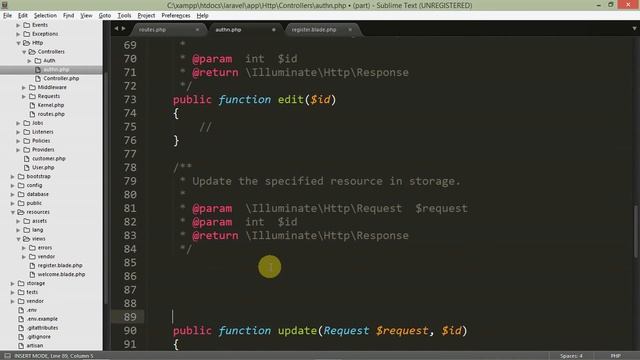This screenshot has width=640, height=360.
Task: Click the register.blade.php file icon in sidebar
Action: pyautogui.click(x=32, y=266)
